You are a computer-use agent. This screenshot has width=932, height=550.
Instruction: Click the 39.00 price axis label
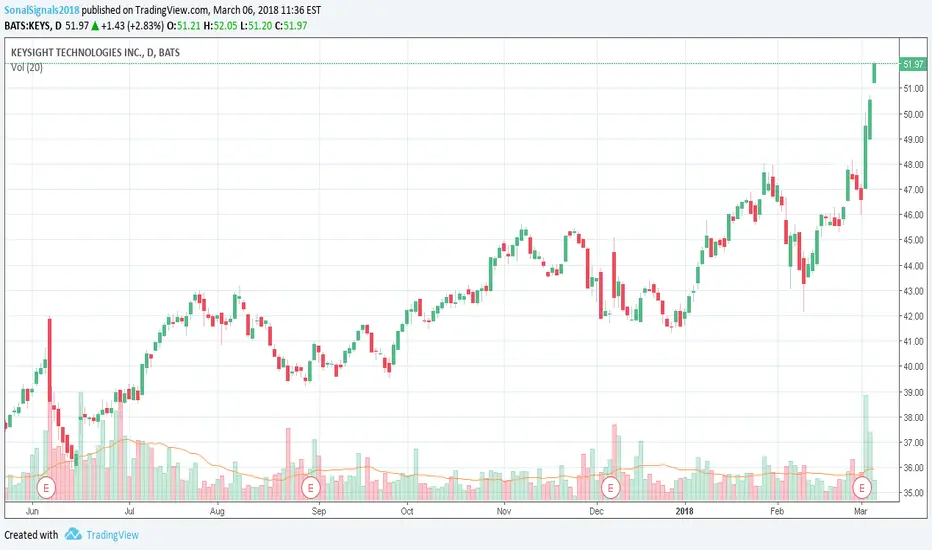coord(913,392)
